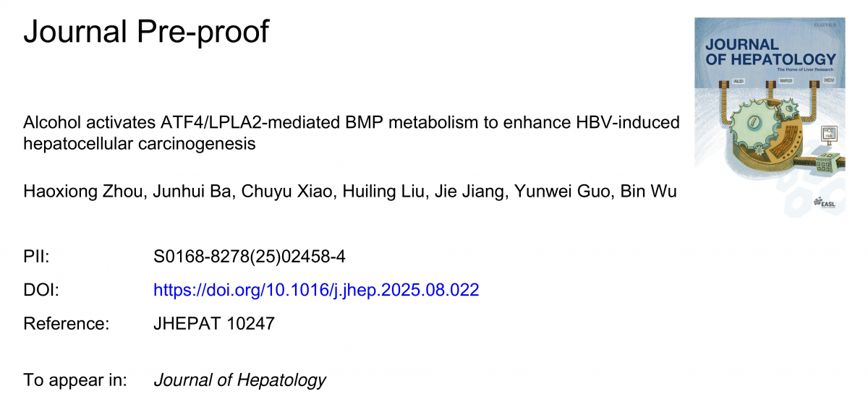The height and width of the screenshot is (407, 868).
Task: Click the HCV plug label on cover
Action: click(829, 80)
